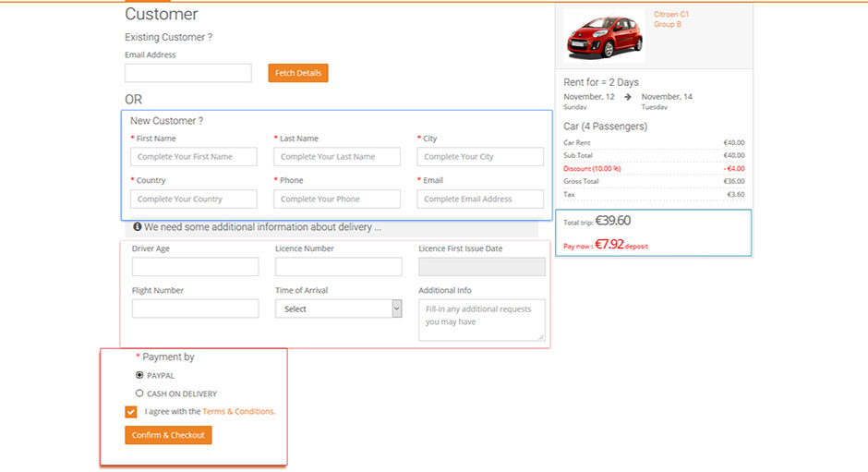868x472 pixels.
Task: Toggle the agree to terms checkbox
Action: [x=131, y=412]
